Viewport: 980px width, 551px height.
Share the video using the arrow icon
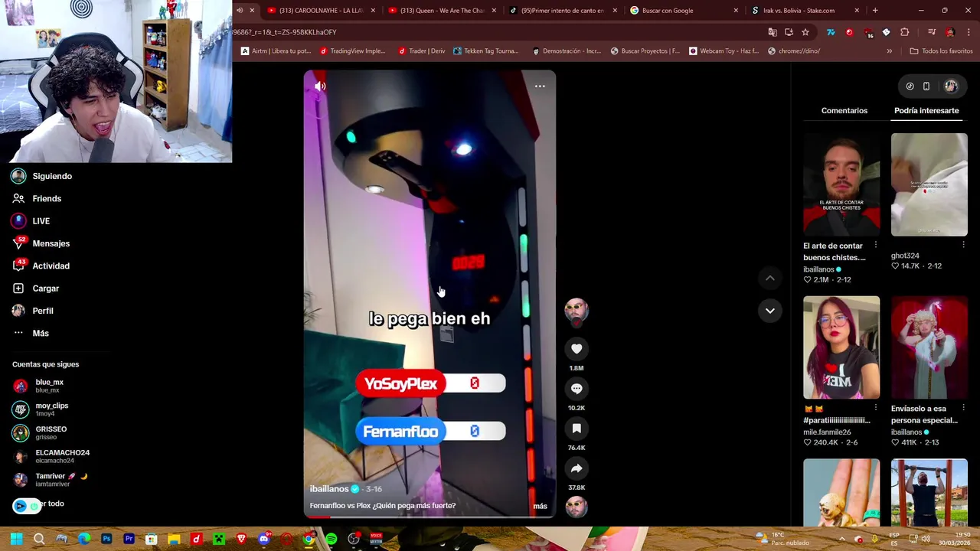[x=577, y=468]
